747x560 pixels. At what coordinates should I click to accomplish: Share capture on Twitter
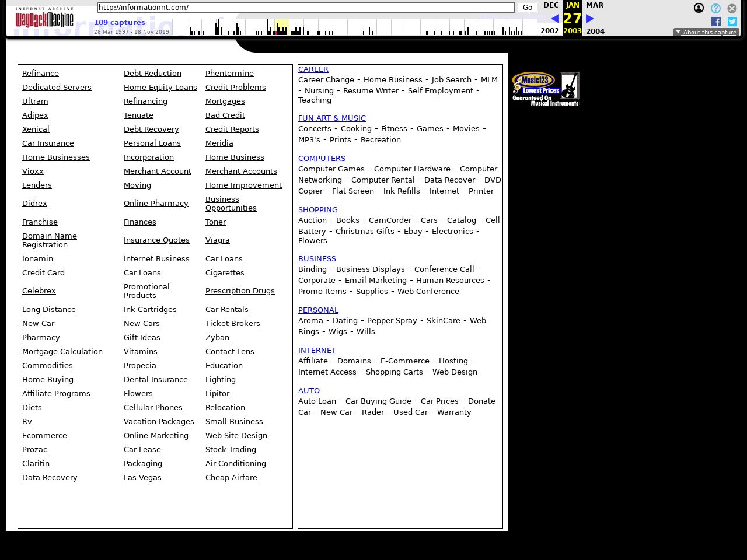[732, 22]
